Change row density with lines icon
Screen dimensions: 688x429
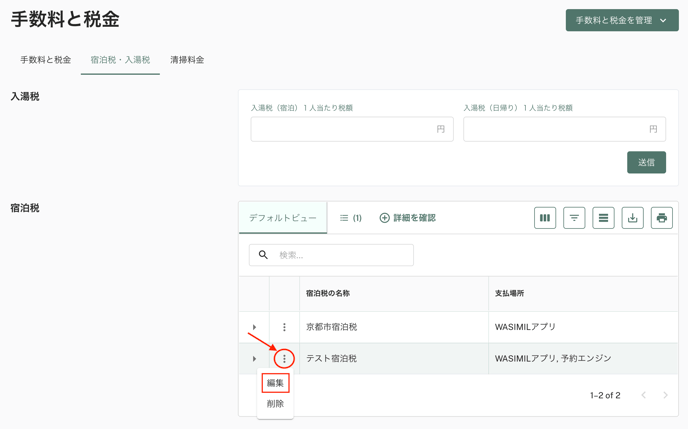pos(603,218)
